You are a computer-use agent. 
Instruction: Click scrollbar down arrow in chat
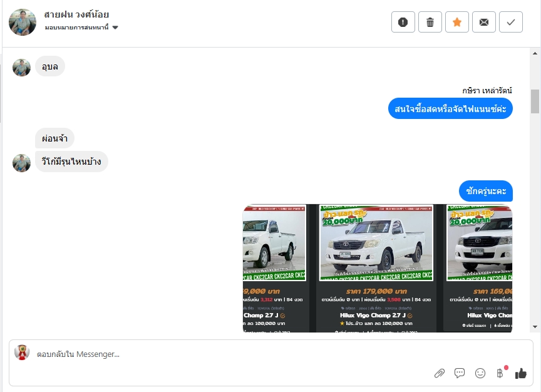point(535,326)
